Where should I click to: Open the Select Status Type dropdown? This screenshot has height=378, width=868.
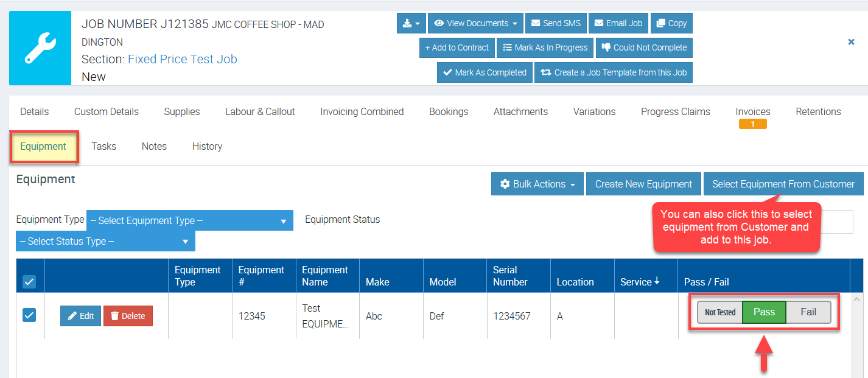point(105,241)
